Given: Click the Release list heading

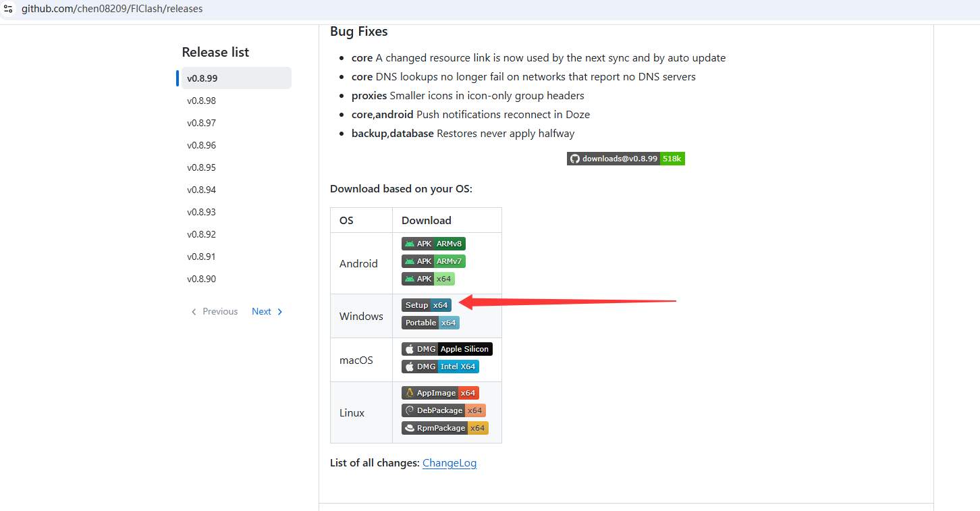Looking at the screenshot, I should pyautogui.click(x=215, y=52).
